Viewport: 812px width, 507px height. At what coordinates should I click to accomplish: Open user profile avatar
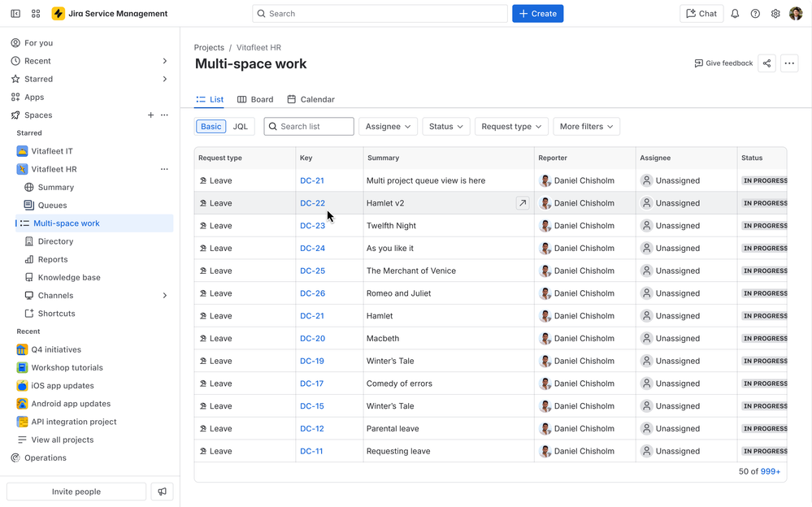click(796, 14)
